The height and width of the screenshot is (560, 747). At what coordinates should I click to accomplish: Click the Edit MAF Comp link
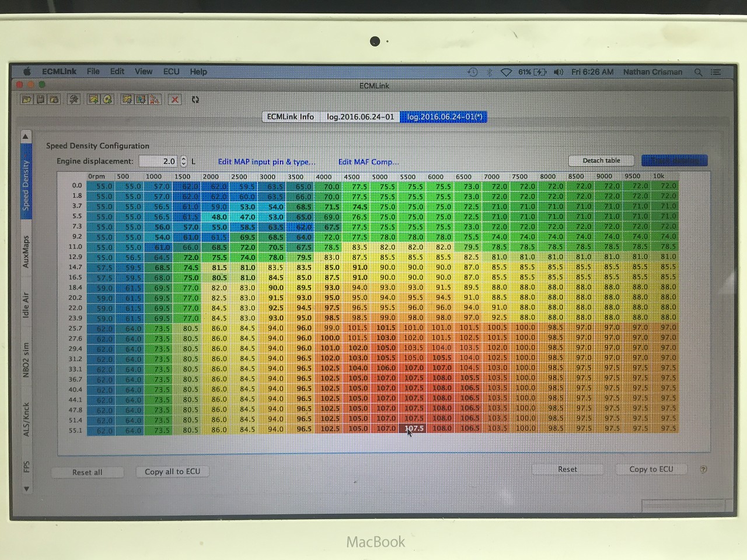pyautogui.click(x=369, y=162)
